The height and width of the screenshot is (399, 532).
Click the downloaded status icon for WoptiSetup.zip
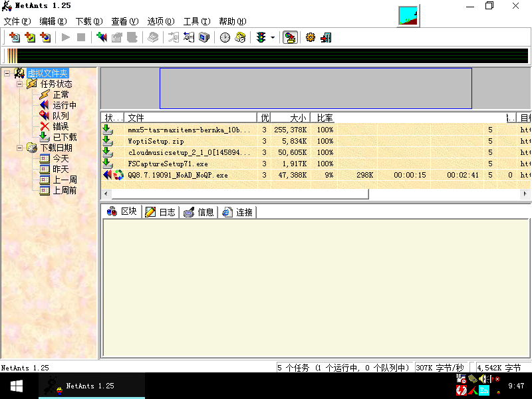point(108,141)
